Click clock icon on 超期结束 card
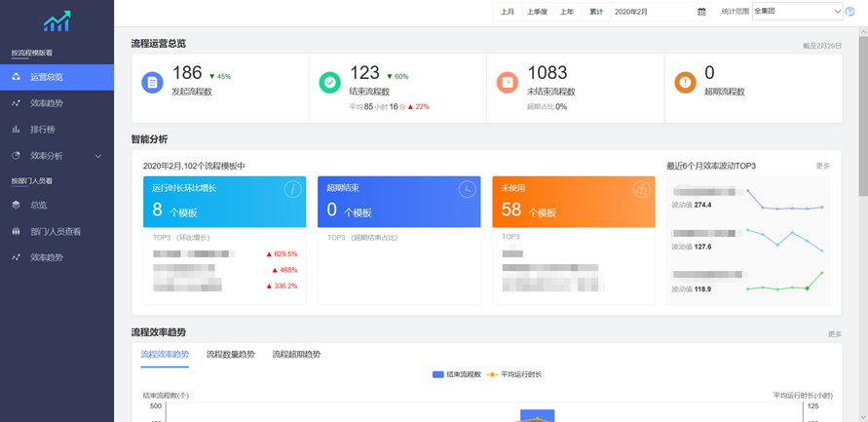 [x=467, y=189]
